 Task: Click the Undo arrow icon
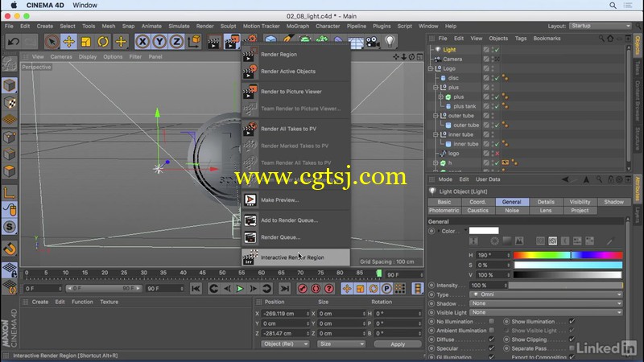click(14, 42)
